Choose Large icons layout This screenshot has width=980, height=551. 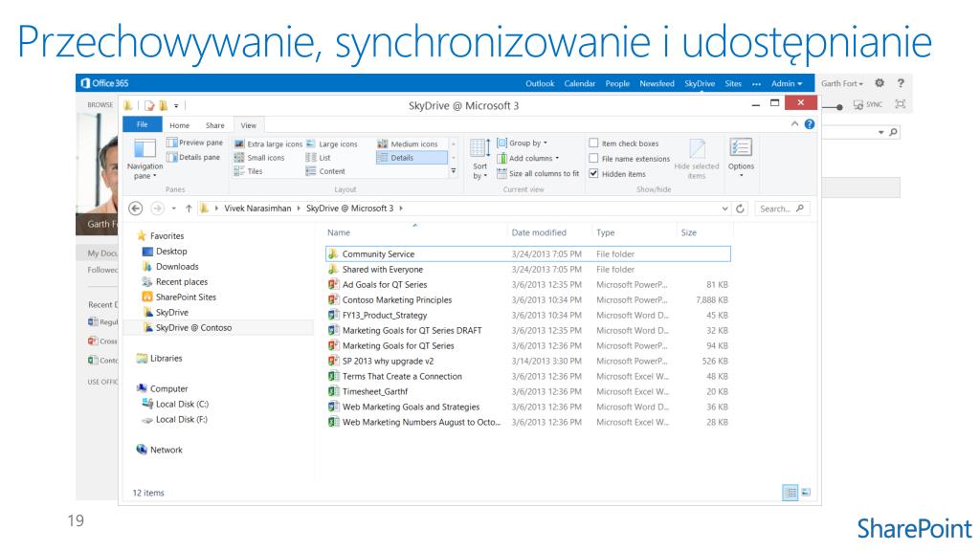click(332, 143)
